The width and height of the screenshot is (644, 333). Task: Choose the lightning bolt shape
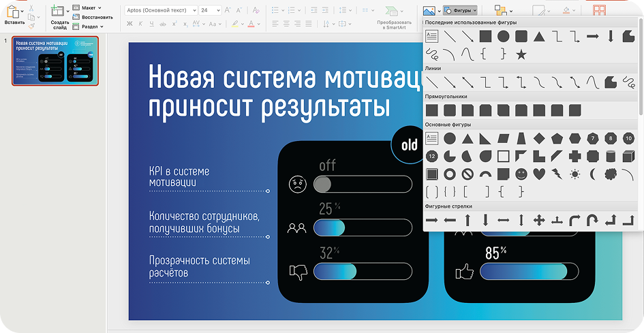pyautogui.click(x=557, y=174)
